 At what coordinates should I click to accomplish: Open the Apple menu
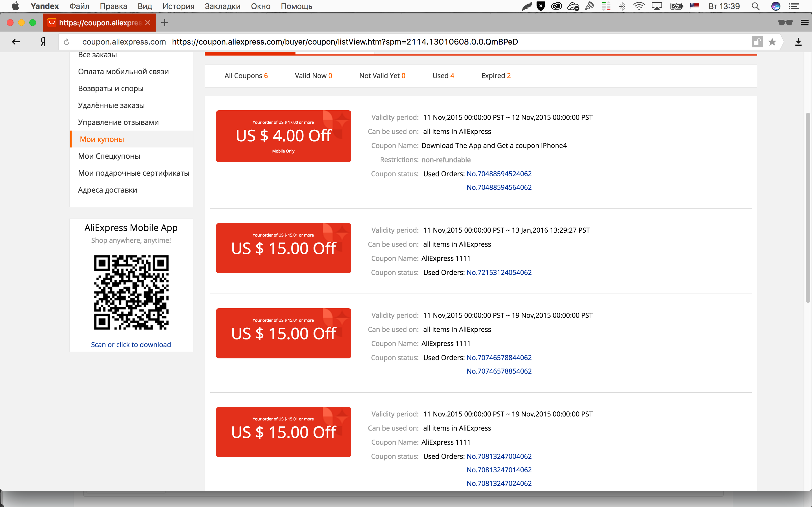click(x=16, y=6)
